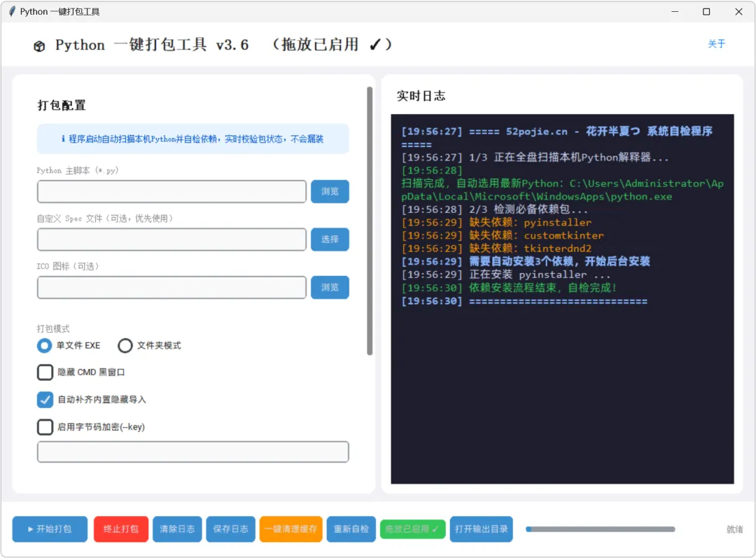Uncheck 自动补齐内置隐藏导入 checkbox

[45, 399]
